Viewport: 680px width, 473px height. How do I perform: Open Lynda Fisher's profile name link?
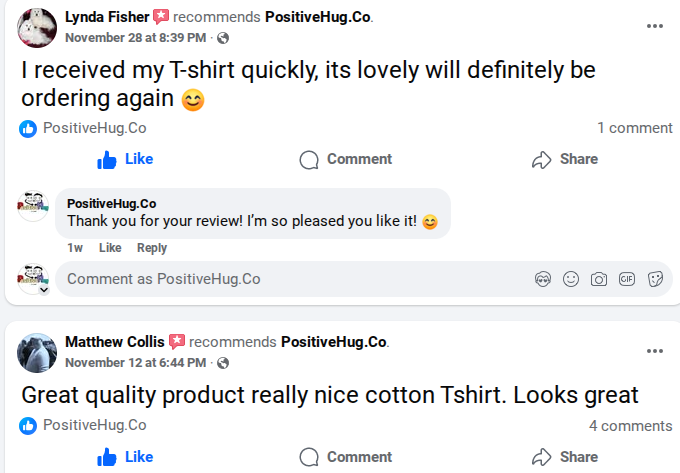coord(107,17)
